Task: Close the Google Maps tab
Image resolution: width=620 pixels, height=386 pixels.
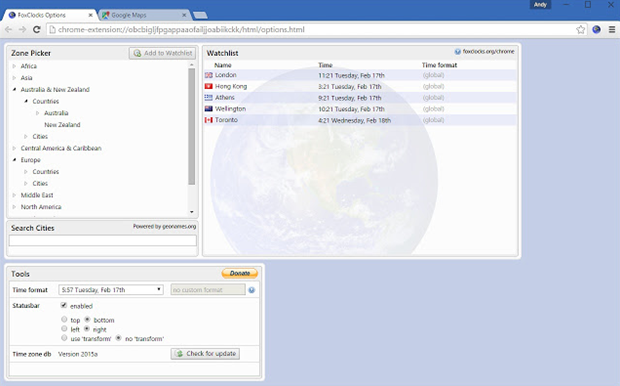Action: (184, 15)
